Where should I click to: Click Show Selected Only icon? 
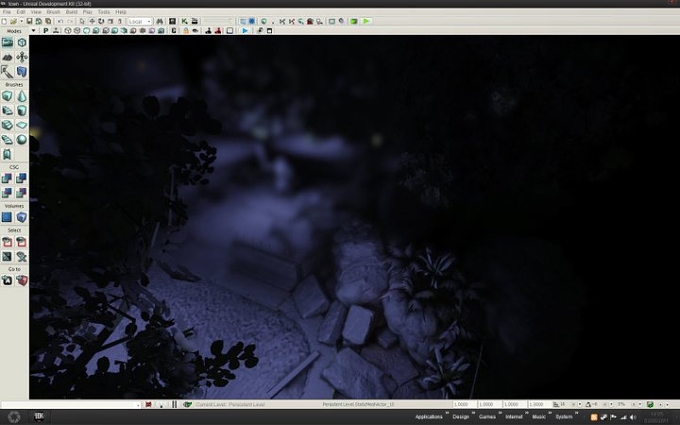click(7, 242)
